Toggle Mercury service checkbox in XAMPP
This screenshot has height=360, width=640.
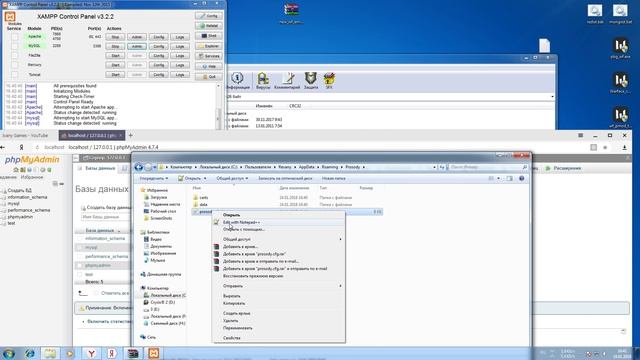pyautogui.click(x=15, y=65)
